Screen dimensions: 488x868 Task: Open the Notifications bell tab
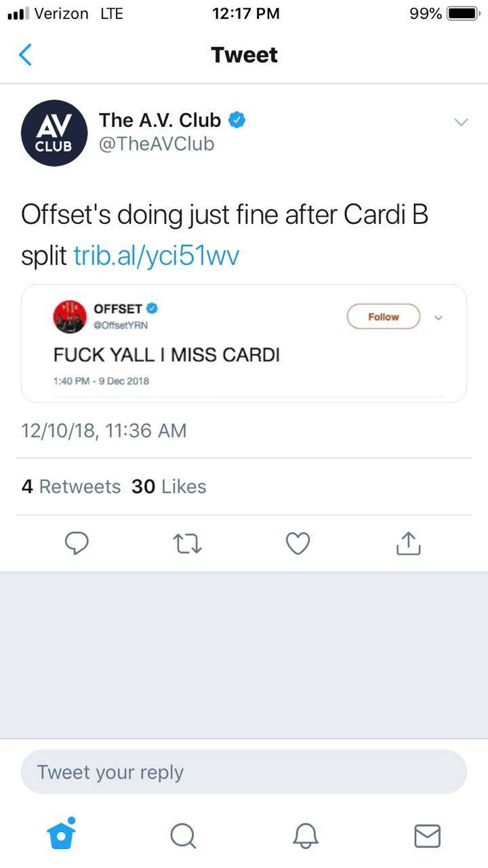(306, 835)
